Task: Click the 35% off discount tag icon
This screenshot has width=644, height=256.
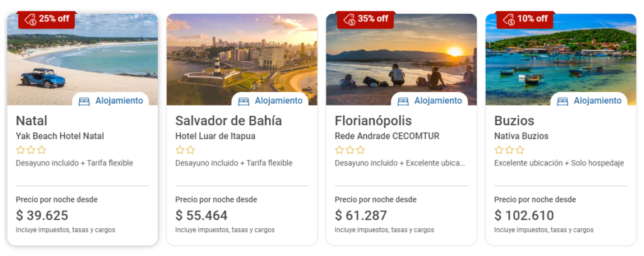Action: coord(349,19)
